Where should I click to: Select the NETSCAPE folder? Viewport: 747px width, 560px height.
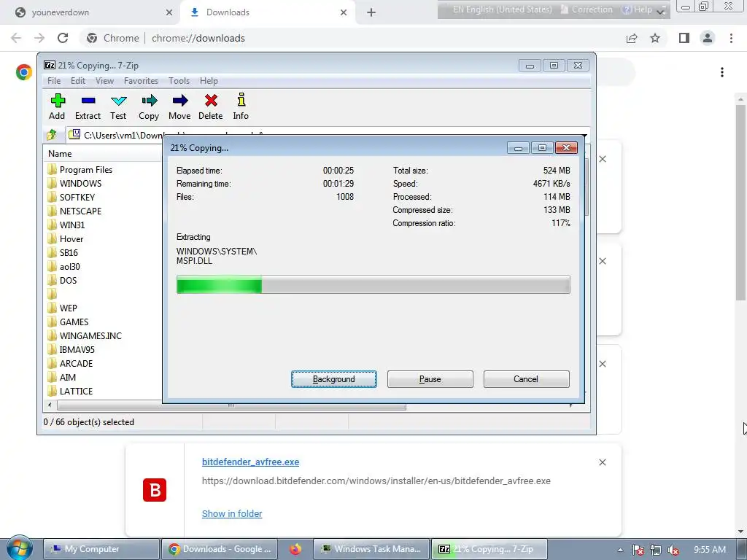coord(75,211)
